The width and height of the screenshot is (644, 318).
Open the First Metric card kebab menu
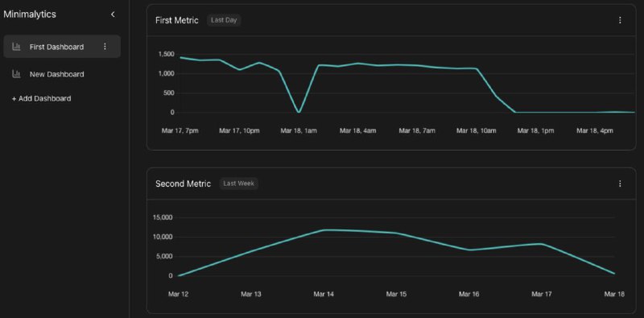[x=620, y=20]
